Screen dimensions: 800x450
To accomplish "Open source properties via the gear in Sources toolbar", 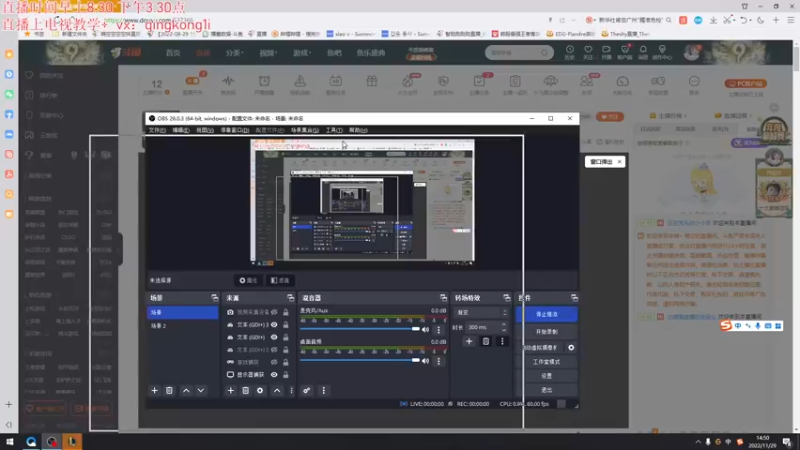I will click(x=260, y=390).
